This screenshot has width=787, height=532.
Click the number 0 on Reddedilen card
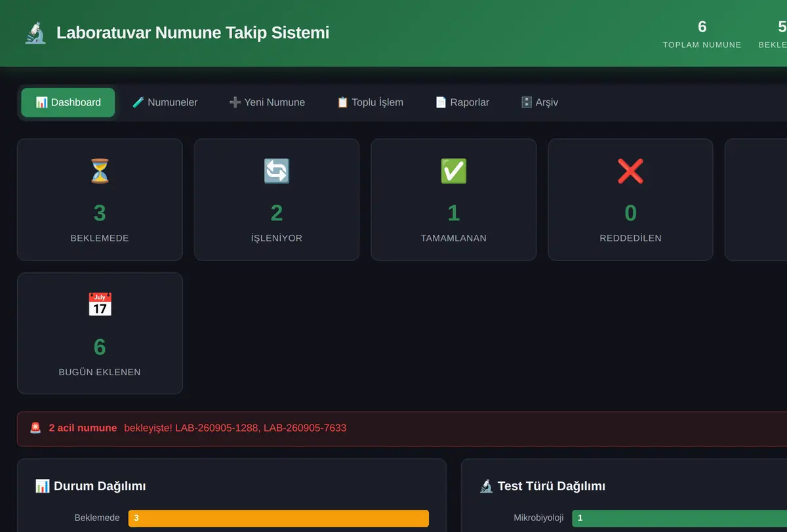coord(631,213)
